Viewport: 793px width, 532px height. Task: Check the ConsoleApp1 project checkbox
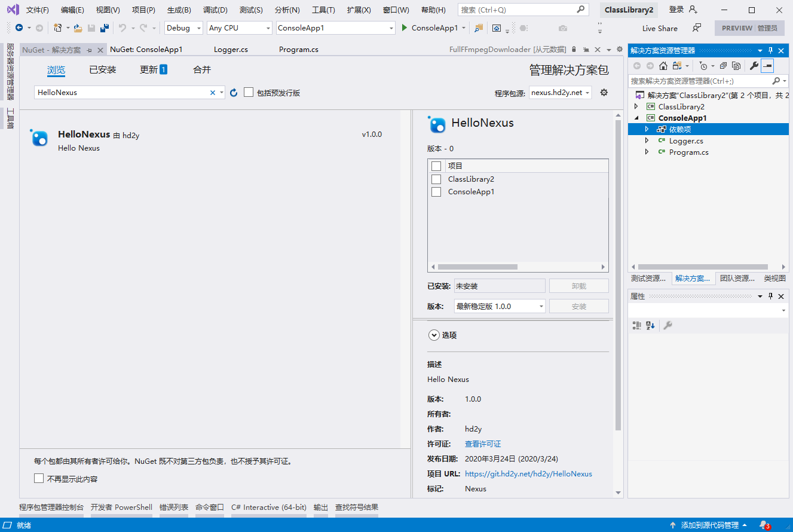[x=436, y=192]
